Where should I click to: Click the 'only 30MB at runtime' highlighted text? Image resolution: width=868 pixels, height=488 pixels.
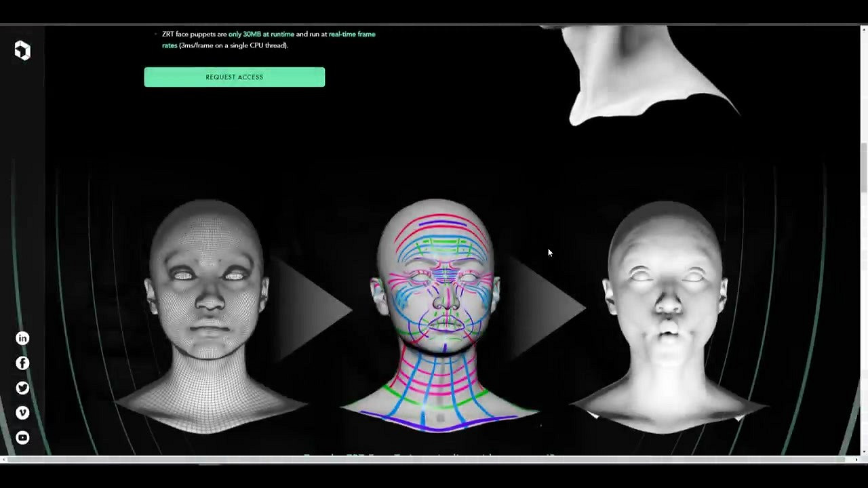pyautogui.click(x=261, y=34)
